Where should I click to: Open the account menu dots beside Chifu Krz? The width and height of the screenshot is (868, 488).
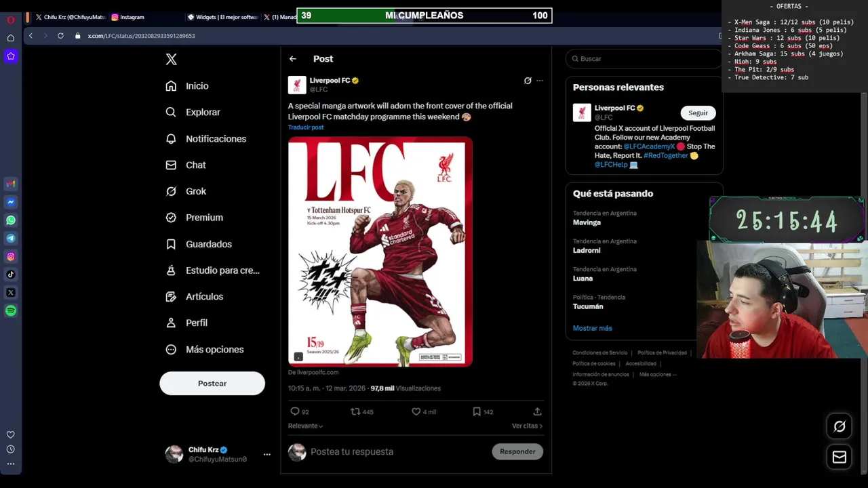[267, 455]
